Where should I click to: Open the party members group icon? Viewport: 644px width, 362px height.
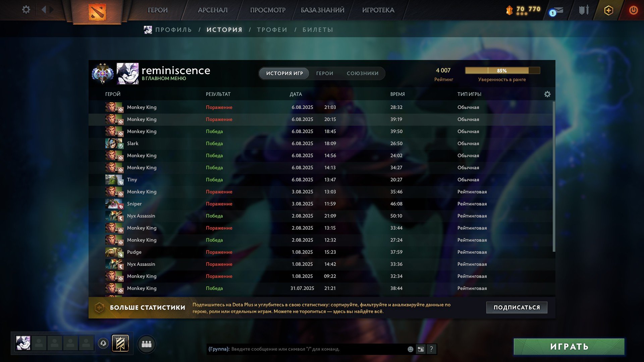coord(147,344)
